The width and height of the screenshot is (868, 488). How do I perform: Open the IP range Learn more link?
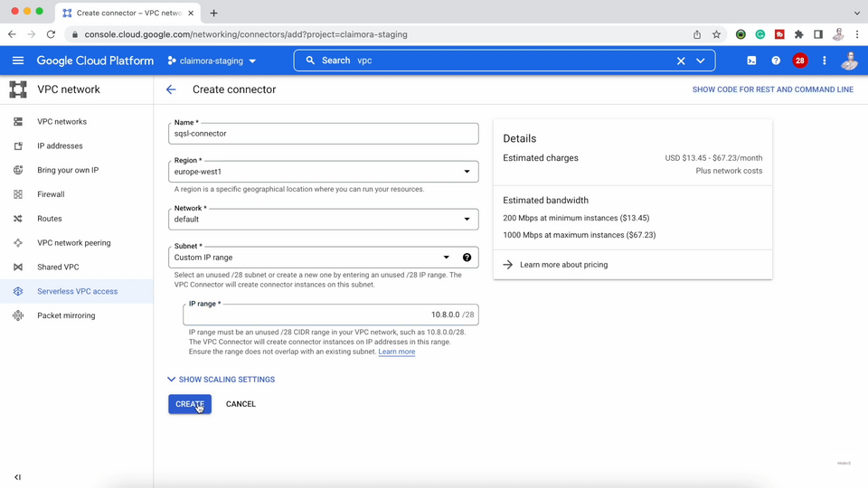[396, 352]
